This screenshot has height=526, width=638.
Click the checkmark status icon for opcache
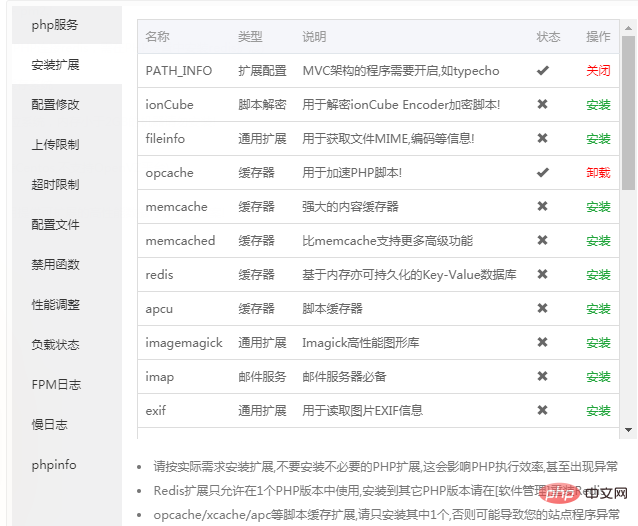coord(542,173)
